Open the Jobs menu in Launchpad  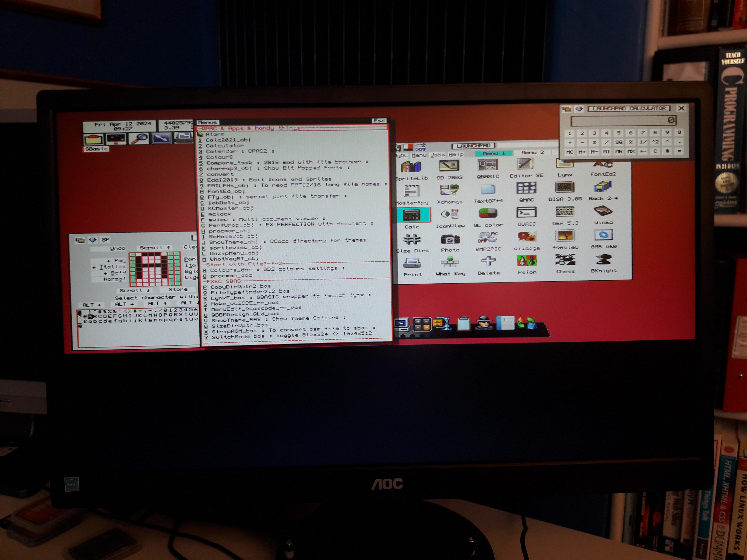coord(438,155)
